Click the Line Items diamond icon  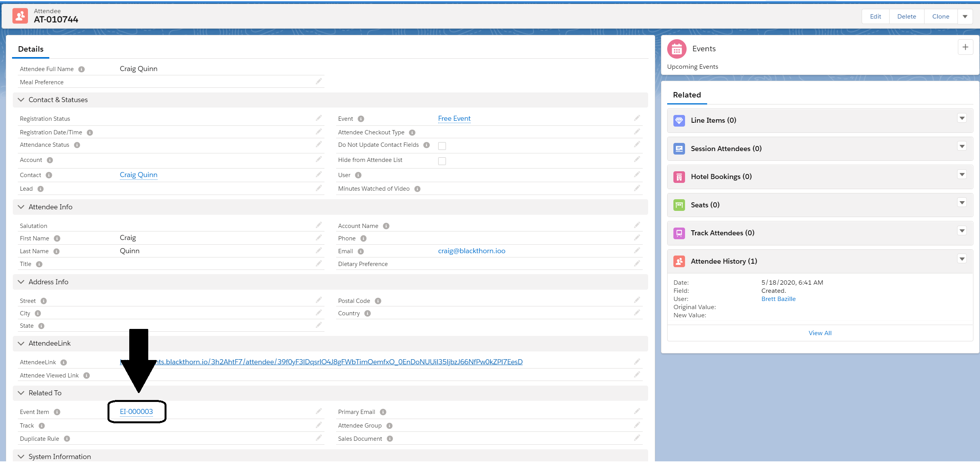[x=679, y=120]
